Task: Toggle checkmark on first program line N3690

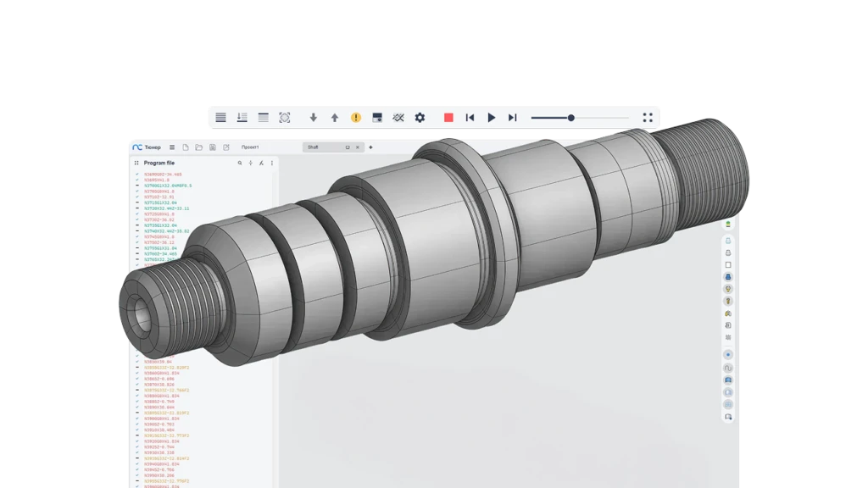Action: 136,174
